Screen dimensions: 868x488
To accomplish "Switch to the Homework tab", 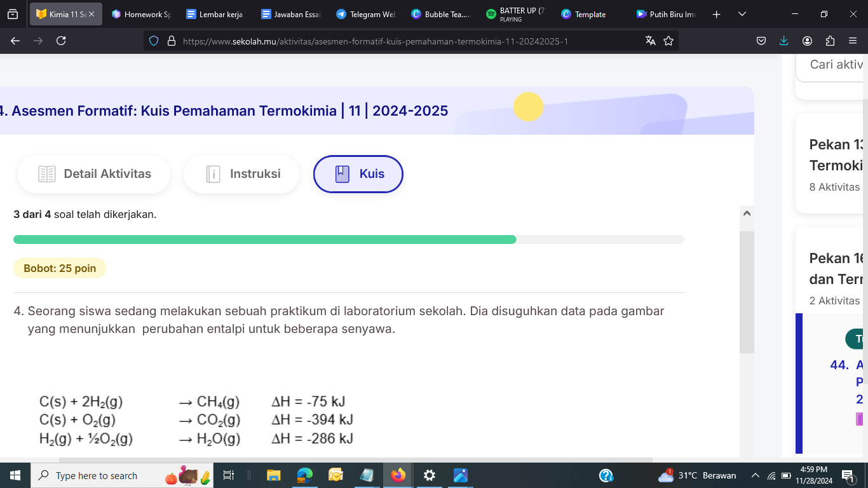I will pos(141,14).
